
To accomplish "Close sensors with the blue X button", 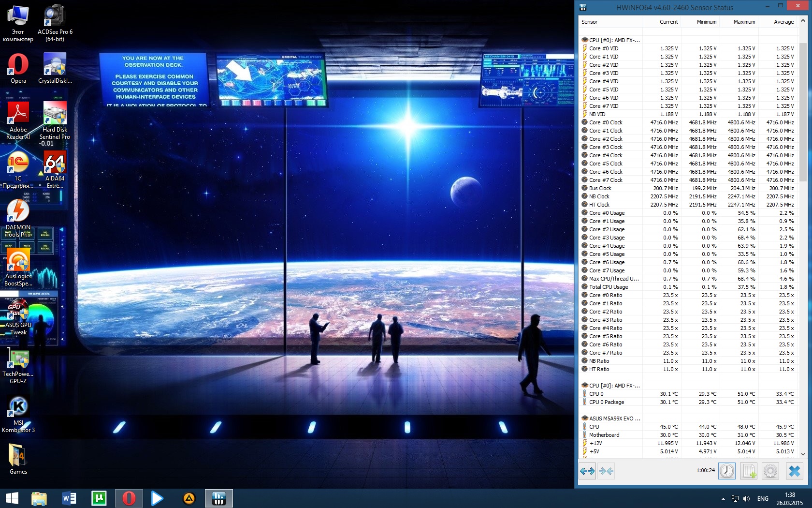I will pyautogui.click(x=794, y=471).
